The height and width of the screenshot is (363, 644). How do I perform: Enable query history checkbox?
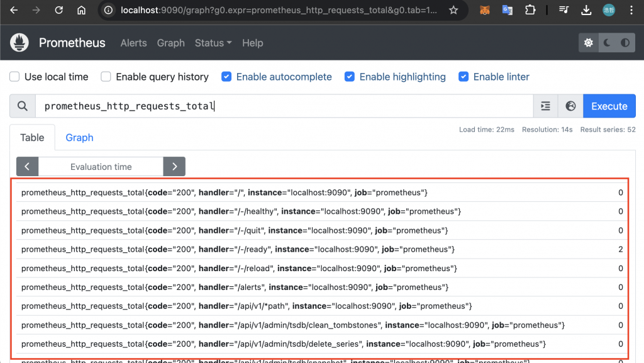click(x=106, y=77)
